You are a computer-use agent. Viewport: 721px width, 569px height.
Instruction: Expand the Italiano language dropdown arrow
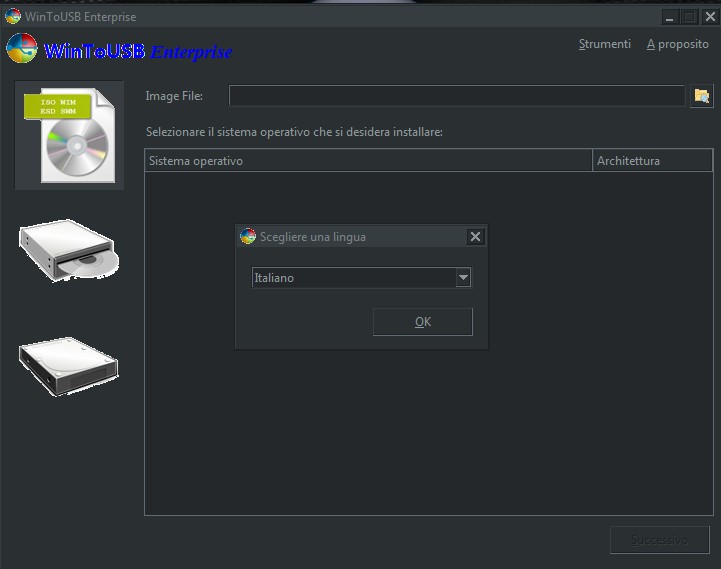pyautogui.click(x=463, y=277)
